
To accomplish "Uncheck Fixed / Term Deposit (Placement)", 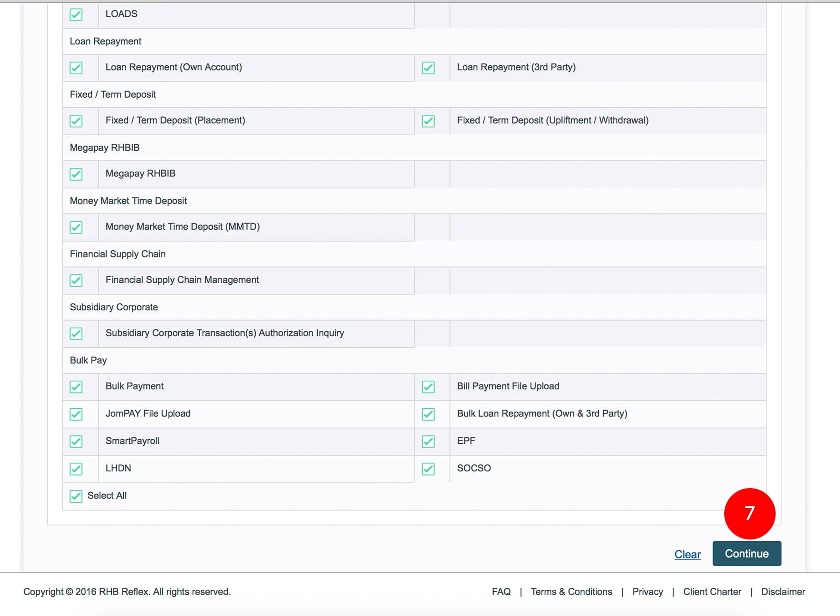I will (76, 121).
